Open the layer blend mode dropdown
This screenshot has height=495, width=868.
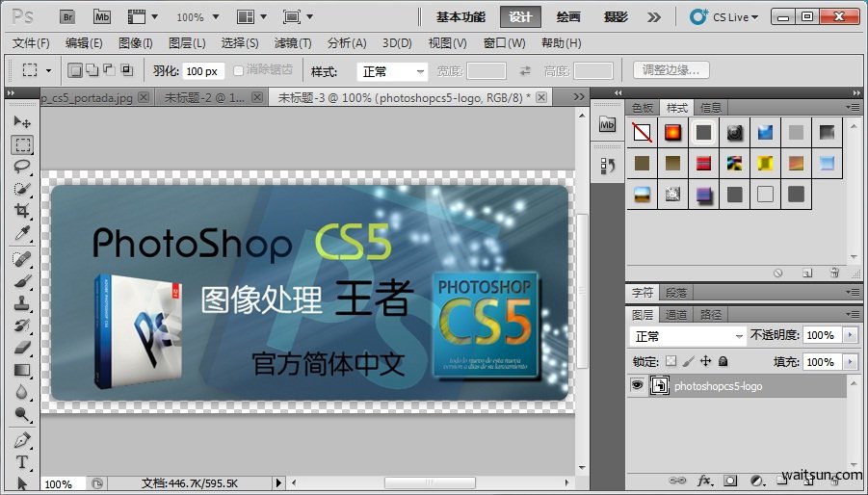coord(687,336)
